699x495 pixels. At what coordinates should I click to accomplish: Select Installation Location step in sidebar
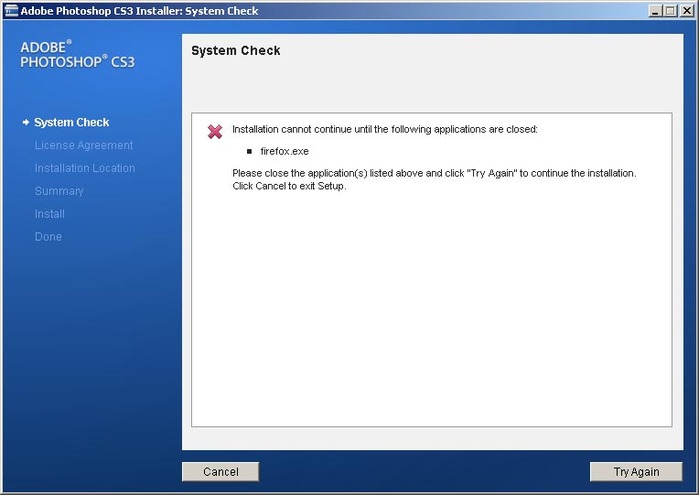(x=85, y=168)
